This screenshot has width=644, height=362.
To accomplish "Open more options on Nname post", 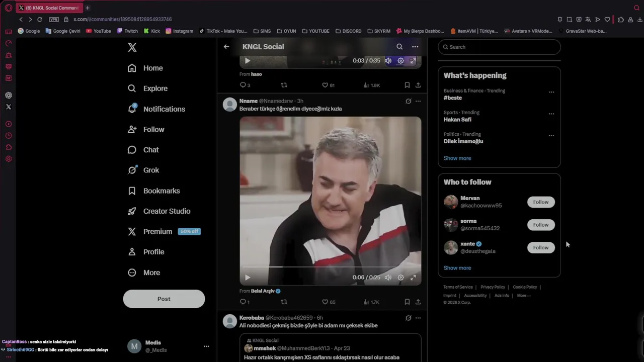I will [x=418, y=101].
